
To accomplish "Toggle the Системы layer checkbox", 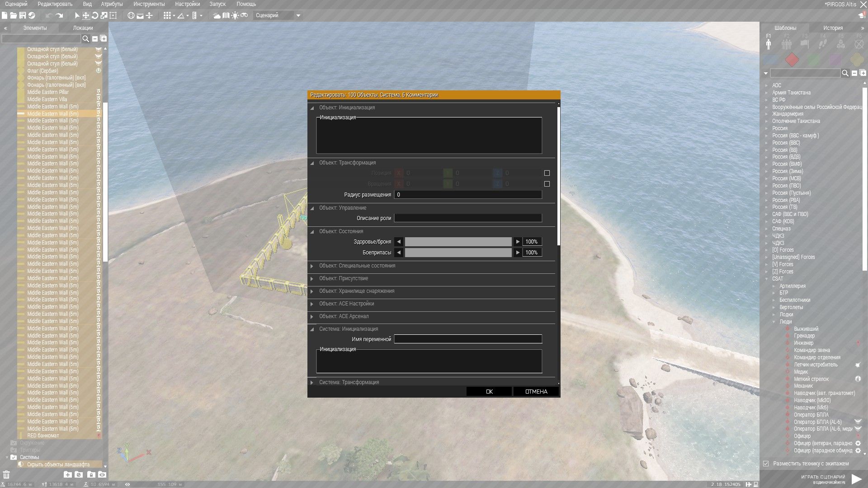I will (14, 457).
